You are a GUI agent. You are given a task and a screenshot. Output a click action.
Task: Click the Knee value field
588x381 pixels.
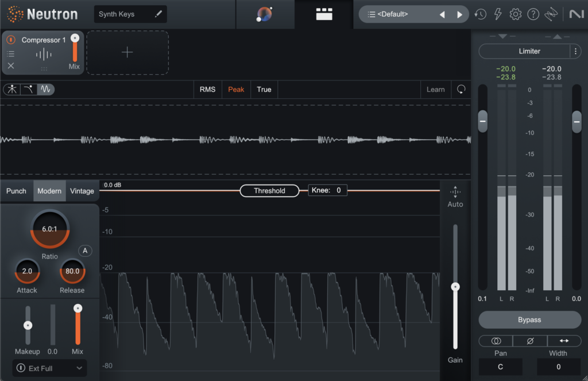[x=327, y=190]
